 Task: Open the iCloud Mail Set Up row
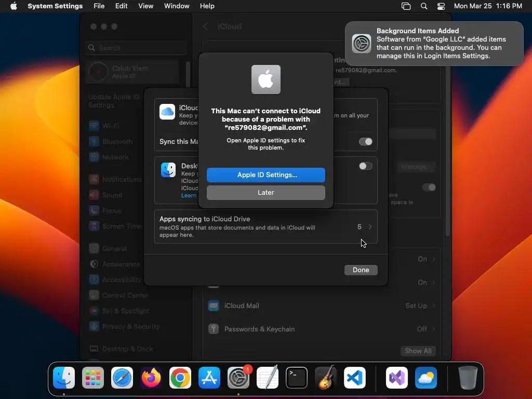(x=322, y=305)
